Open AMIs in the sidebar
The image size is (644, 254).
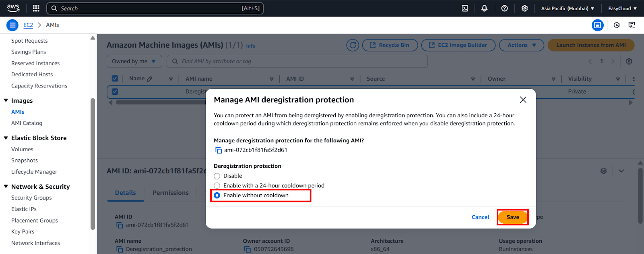(x=18, y=112)
